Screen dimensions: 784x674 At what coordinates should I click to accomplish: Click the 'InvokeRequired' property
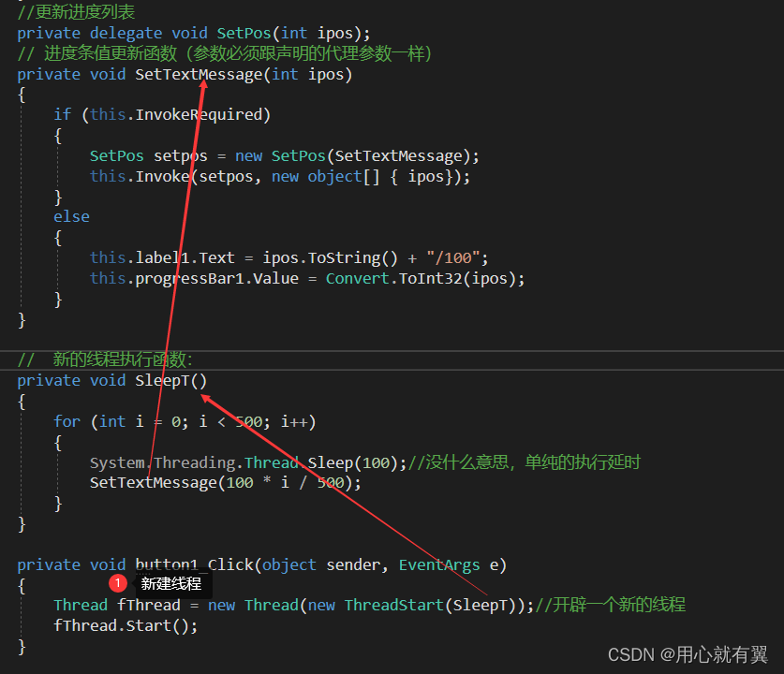click(x=199, y=115)
